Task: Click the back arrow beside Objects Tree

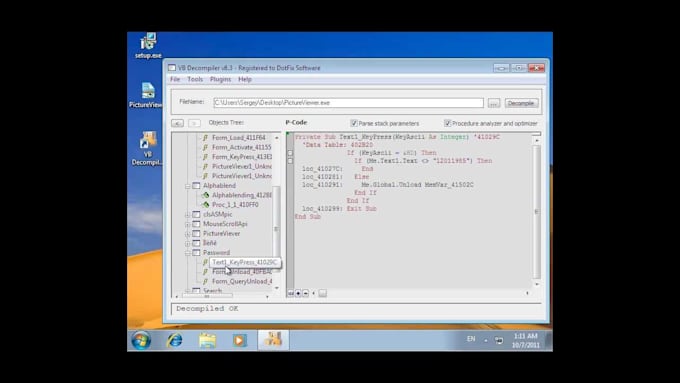Action: pyautogui.click(x=177, y=123)
